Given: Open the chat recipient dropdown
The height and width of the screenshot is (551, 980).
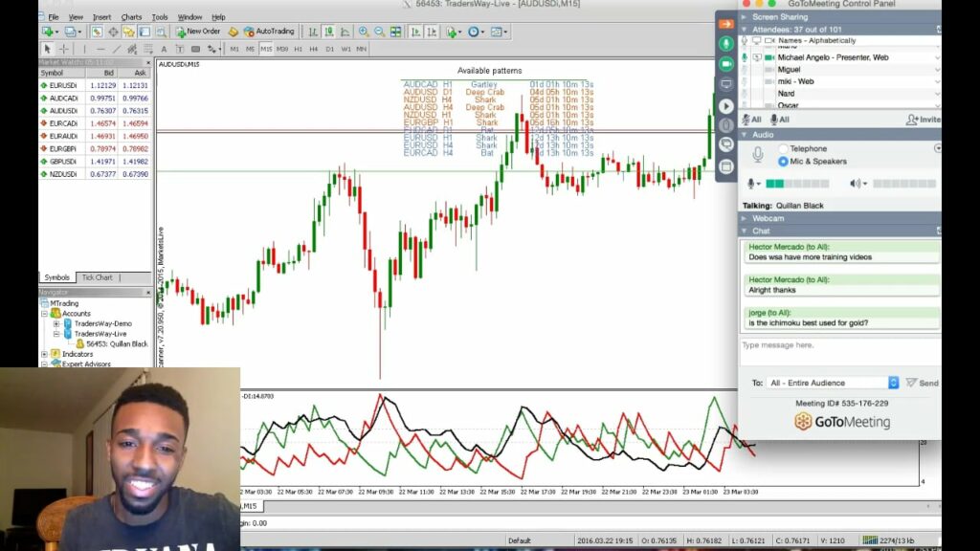Looking at the screenshot, I should point(834,383).
